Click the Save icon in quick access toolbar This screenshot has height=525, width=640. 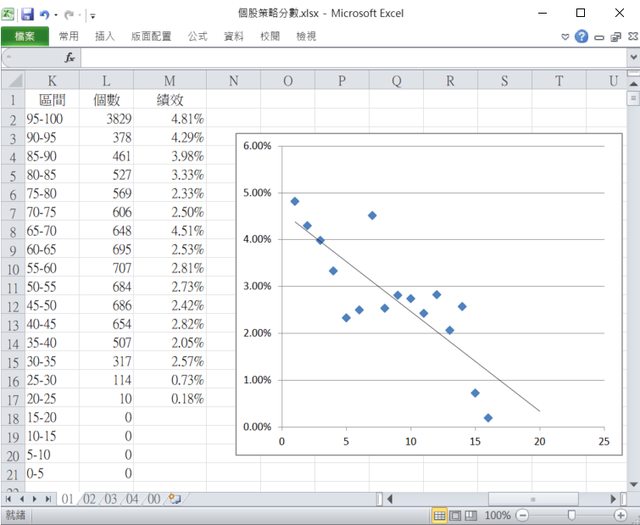pyautogui.click(x=27, y=14)
